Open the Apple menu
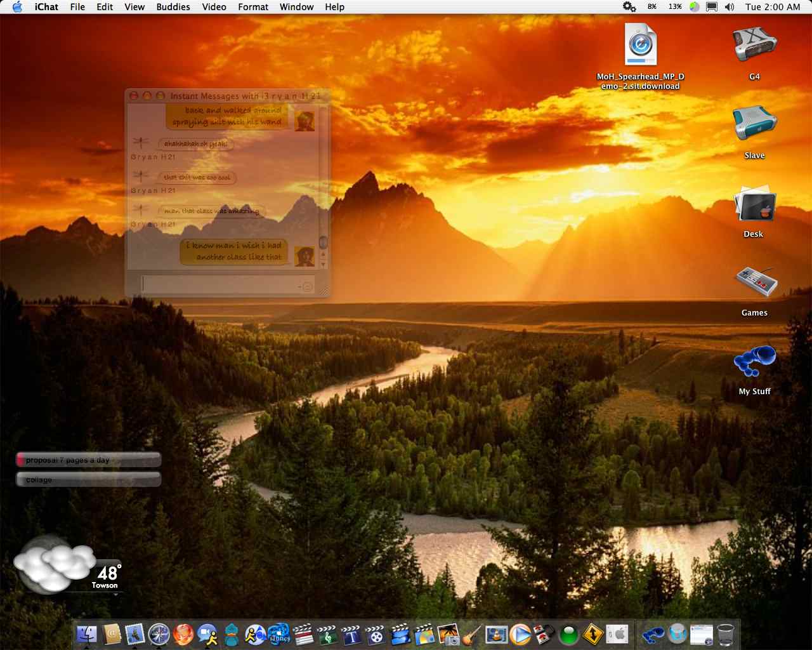812x650 pixels. click(x=17, y=7)
